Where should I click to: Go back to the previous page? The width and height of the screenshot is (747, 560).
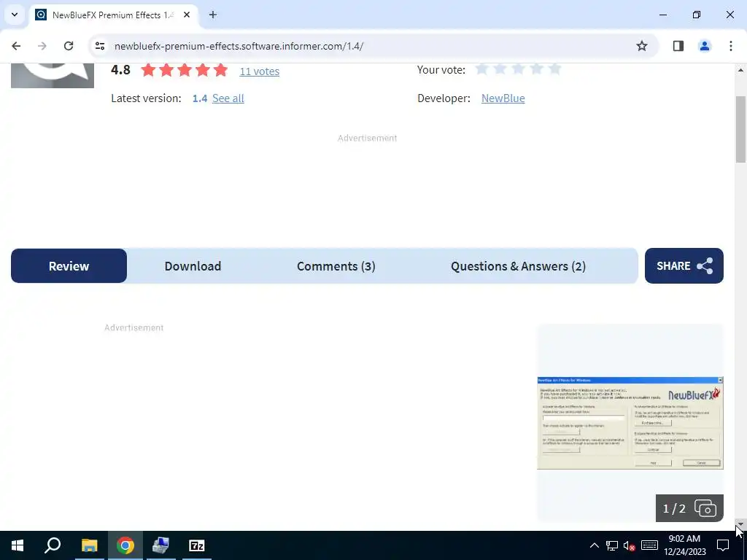tap(16, 46)
